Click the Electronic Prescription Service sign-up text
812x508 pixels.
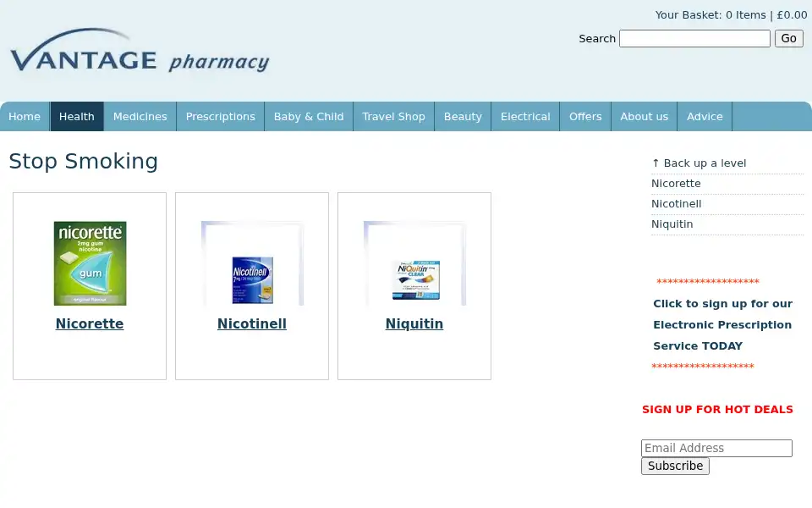(722, 324)
